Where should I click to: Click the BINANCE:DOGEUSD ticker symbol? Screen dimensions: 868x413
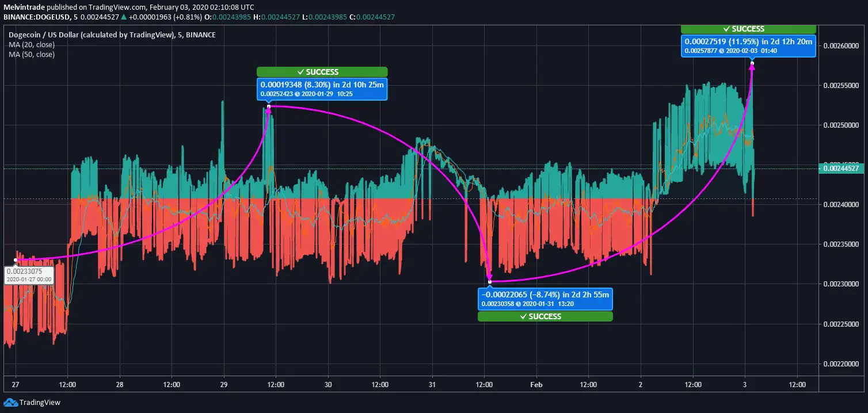tap(34, 16)
